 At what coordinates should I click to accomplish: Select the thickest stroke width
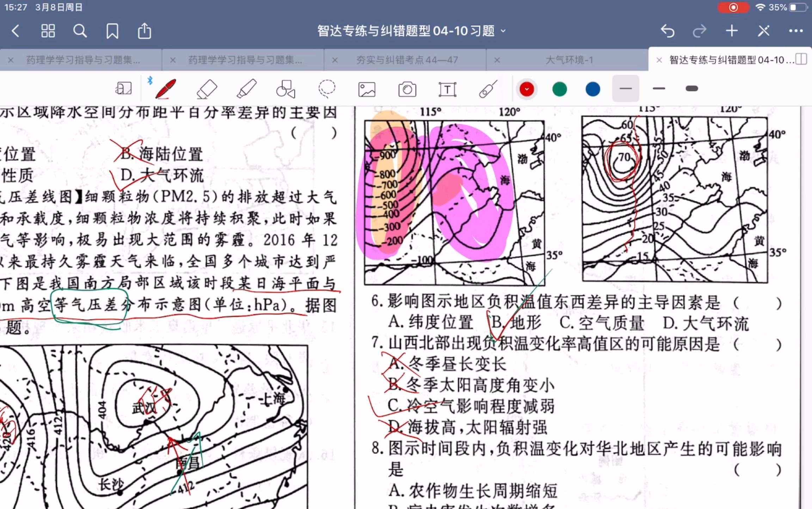click(x=692, y=88)
